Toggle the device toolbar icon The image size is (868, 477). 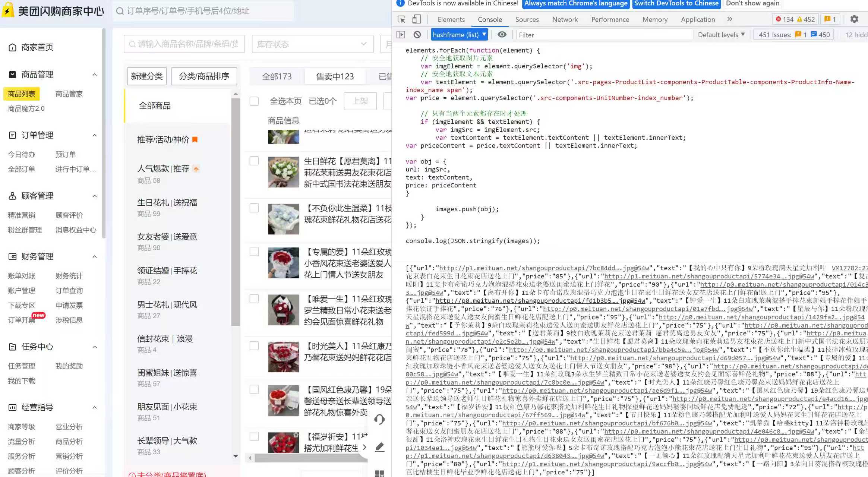[x=417, y=19]
